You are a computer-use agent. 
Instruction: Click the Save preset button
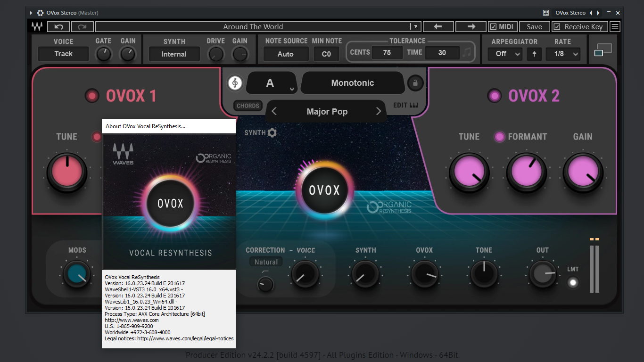point(534,27)
